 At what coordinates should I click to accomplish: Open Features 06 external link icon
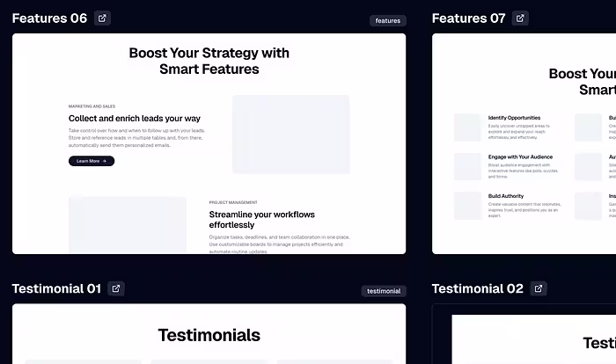(103, 18)
